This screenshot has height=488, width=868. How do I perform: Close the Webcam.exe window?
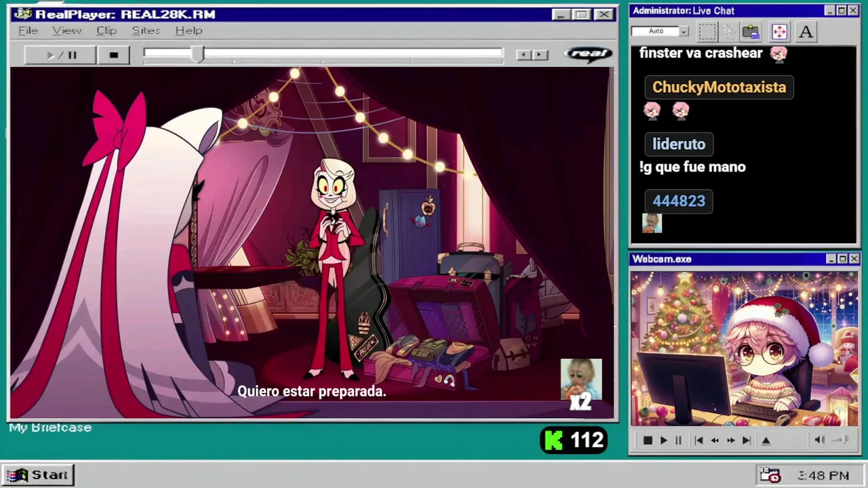(x=854, y=259)
